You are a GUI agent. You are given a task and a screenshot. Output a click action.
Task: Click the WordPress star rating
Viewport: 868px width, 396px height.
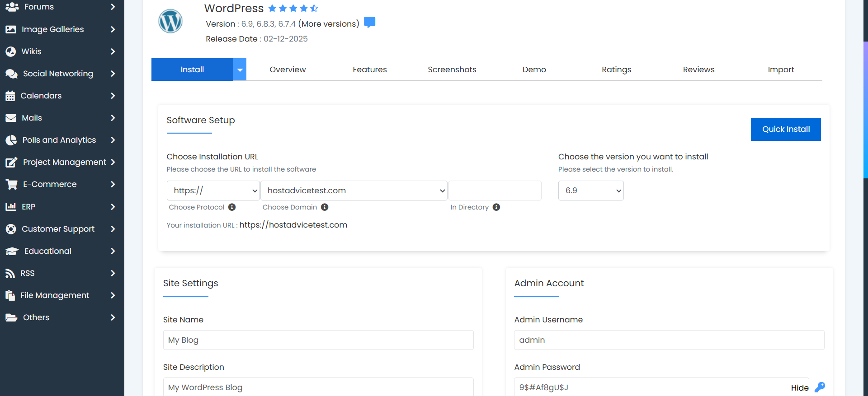pyautogui.click(x=293, y=8)
